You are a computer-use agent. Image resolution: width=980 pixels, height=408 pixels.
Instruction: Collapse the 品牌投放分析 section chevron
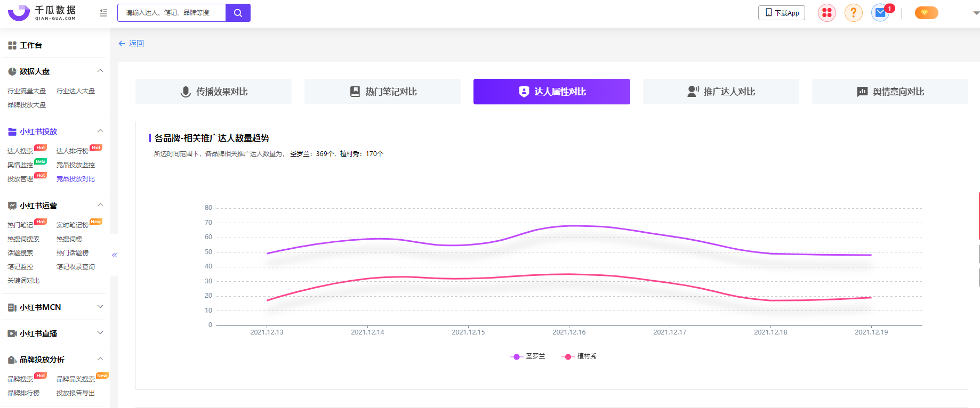pos(100,360)
